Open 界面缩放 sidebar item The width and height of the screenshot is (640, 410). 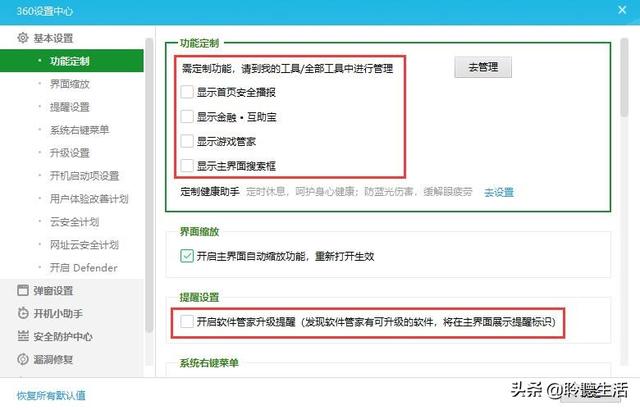click(69, 84)
